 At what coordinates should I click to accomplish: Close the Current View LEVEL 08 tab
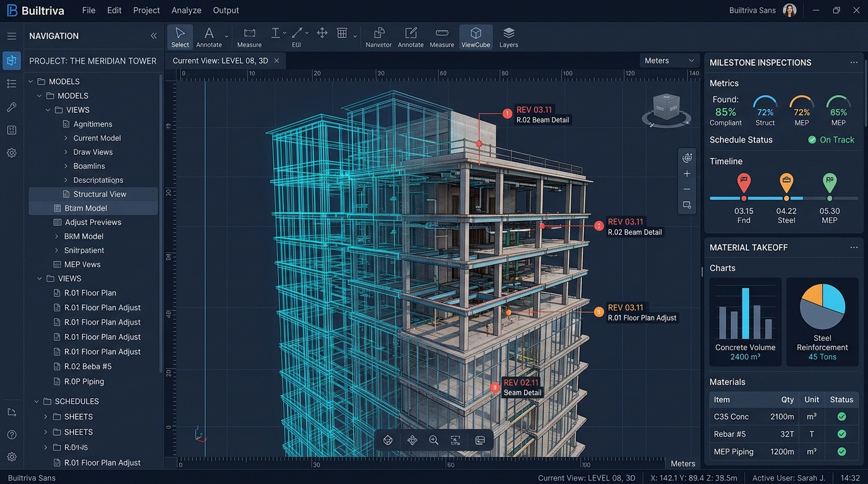[277, 60]
